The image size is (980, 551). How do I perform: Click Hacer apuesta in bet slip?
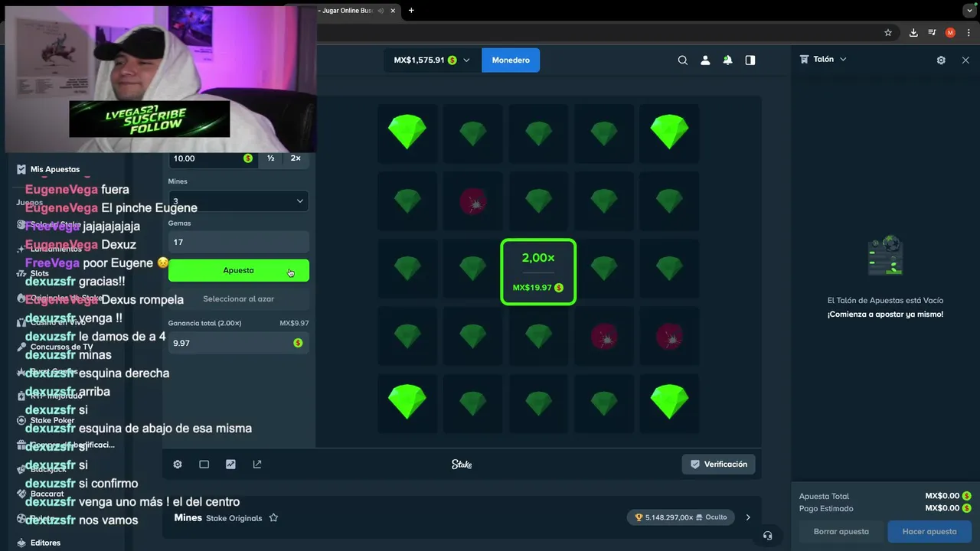[x=929, y=531]
